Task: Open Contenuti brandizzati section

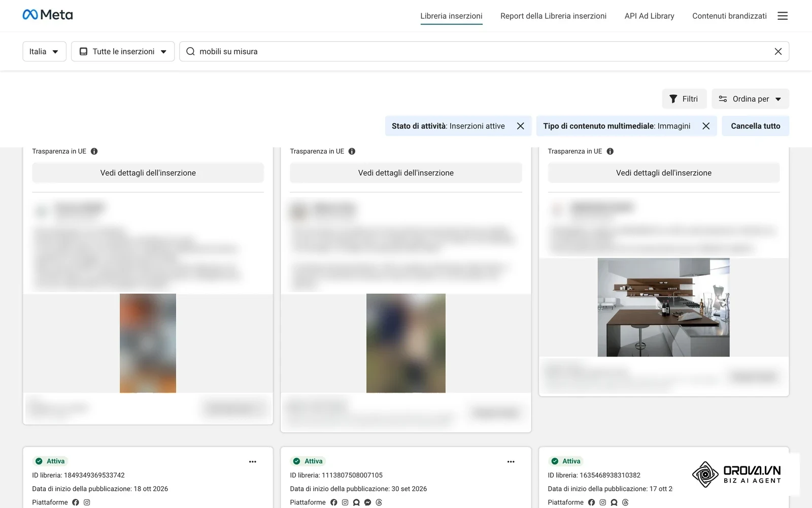Action: tap(729, 16)
